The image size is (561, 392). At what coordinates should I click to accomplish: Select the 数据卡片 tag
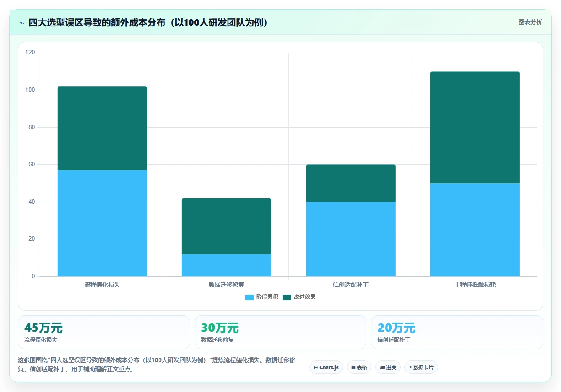point(421,367)
